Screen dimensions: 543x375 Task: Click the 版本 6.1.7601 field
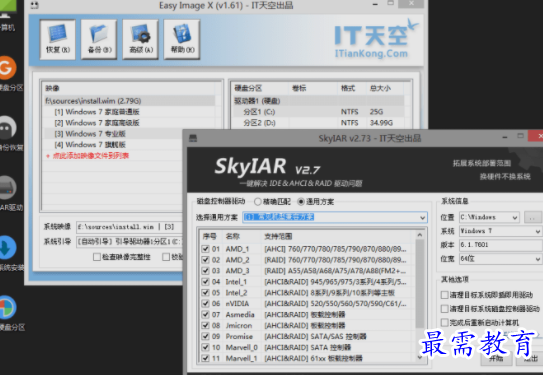(x=501, y=244)
